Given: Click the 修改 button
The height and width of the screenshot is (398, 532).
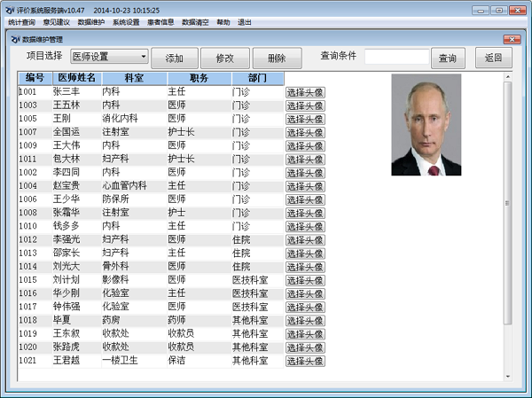Looking at the screenshot, I should pos(225,58).
